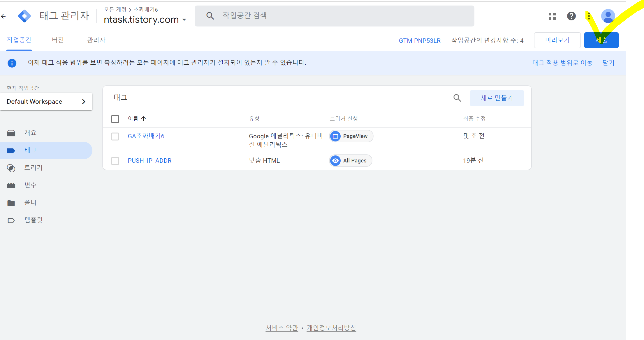Viewport: 644px width, 340px height.
Task: Open 트리거 in the sidebar
Action: point(33,168)
